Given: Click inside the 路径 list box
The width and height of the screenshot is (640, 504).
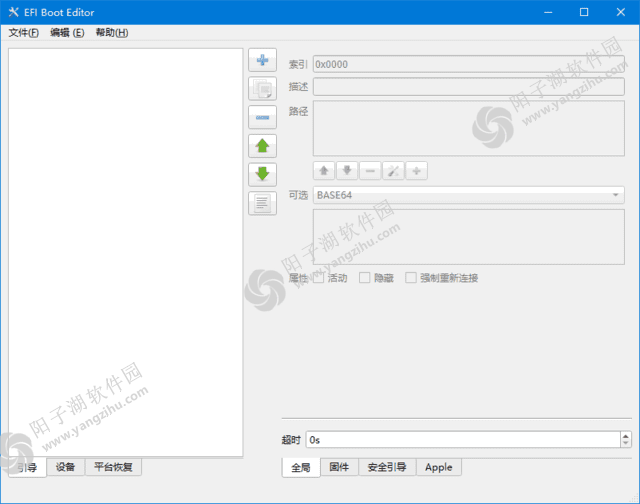Looking at the screenshot, I should 469,128.
